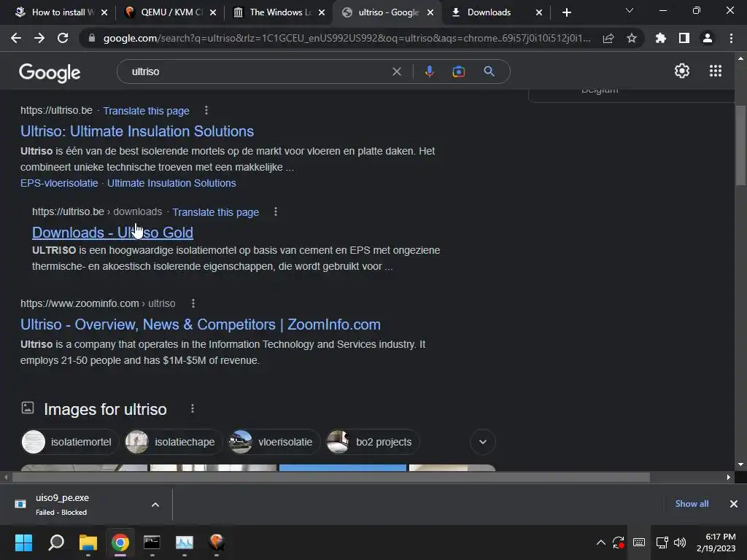The height and width of the screenshot is (560, 747).
Task: Expand uiso9_pe.exe download options
Action: [155, 505]
